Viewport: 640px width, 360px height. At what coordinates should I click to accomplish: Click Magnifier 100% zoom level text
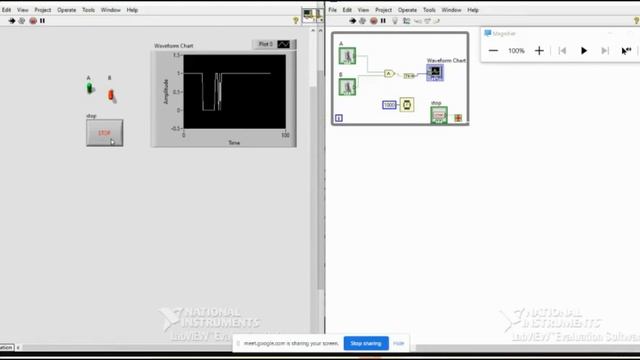pyautogui.click(x=516, y=51)
